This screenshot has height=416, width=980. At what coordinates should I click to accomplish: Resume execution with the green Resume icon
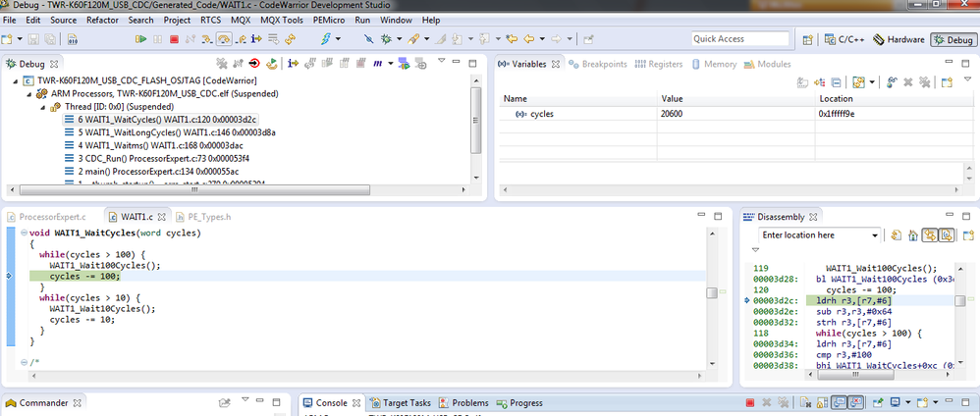pyautogui.click(x=140, y=38)
